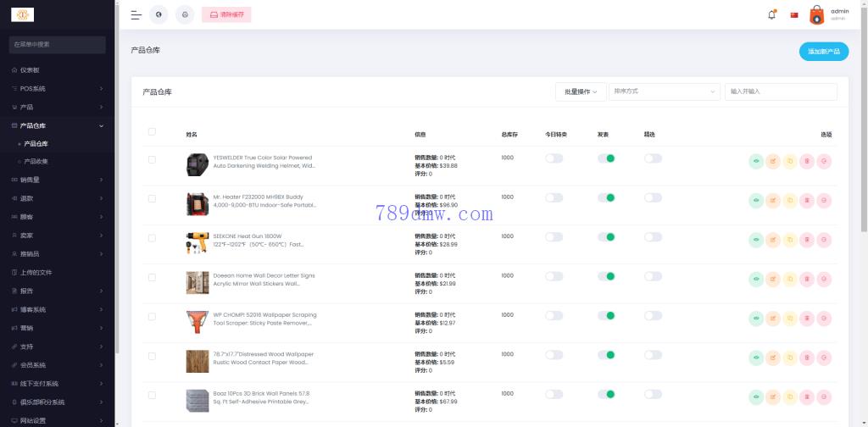This screenshot has width=868, height=427.
Task: Click the 添加新产品 button
Action: [823, 52]
